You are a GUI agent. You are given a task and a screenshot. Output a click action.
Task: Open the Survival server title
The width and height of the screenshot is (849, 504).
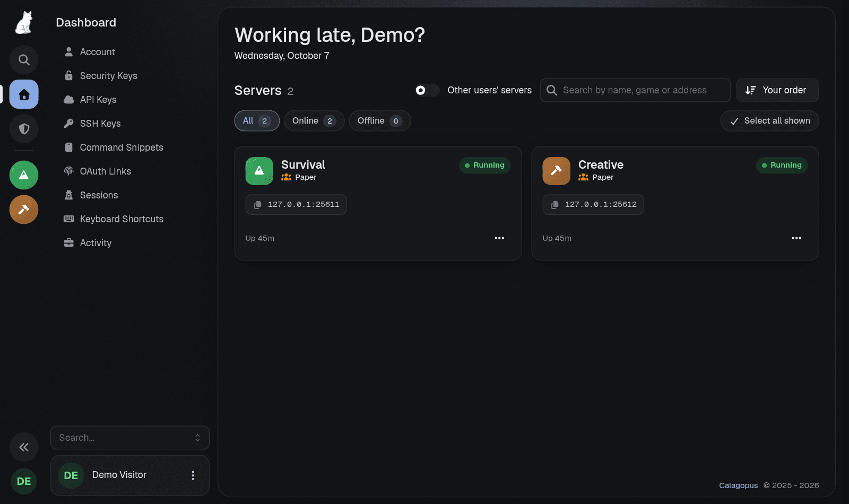point(303,164)
